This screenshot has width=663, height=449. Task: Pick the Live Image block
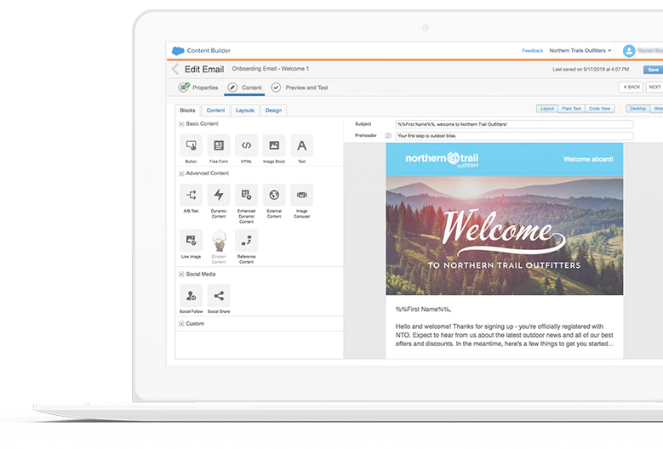190,240
